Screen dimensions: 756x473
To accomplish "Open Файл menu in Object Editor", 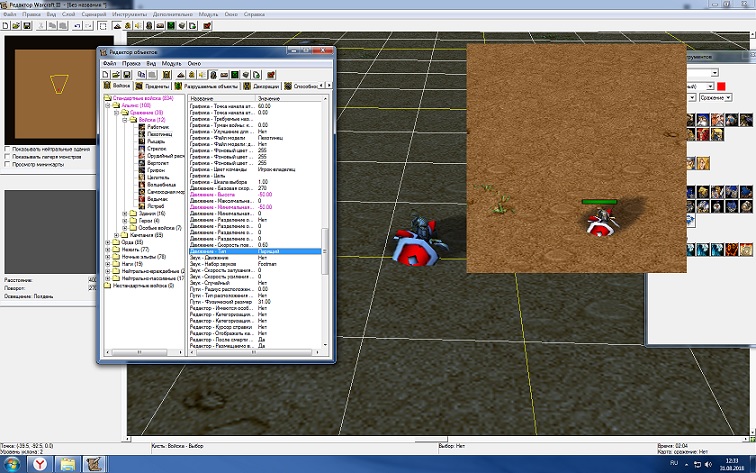I will [109, 63].
